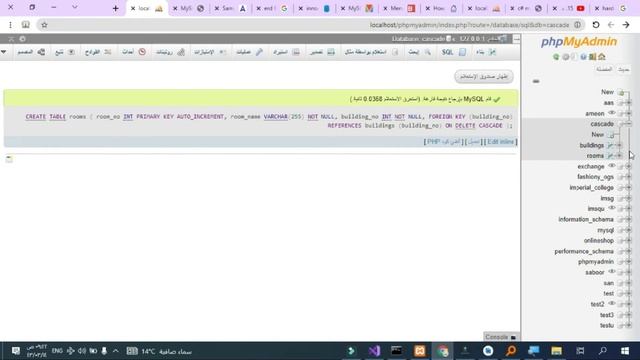
Task: Open the blue documentation help icon in sidebar
Action: click(583, 57)
